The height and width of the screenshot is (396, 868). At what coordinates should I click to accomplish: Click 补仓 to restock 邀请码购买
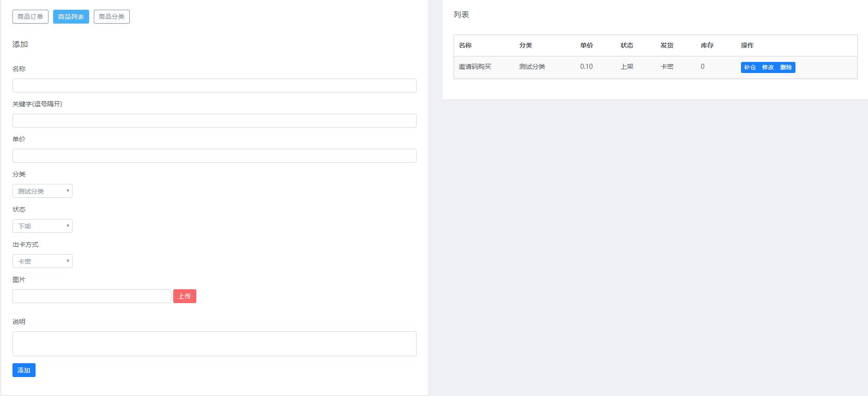750,67
